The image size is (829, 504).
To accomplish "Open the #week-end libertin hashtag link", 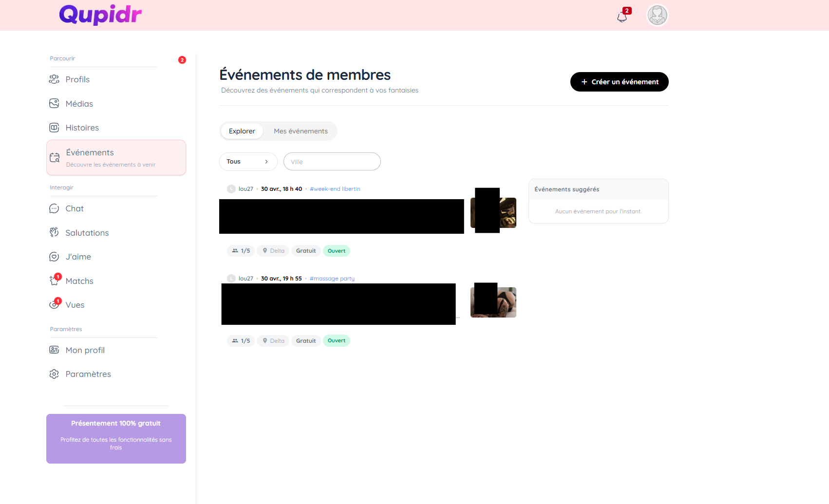I will coord(335,188).
